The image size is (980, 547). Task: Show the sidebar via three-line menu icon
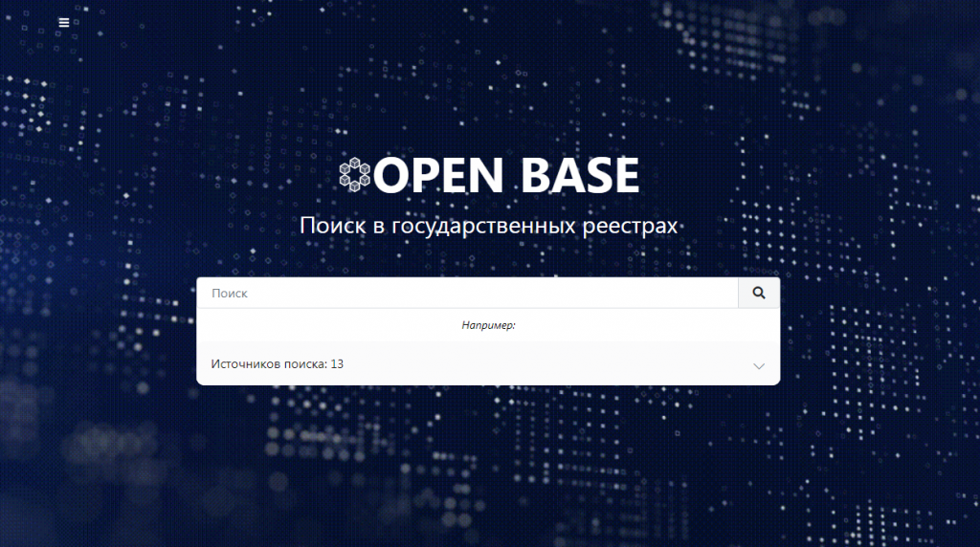(x=64, y=23)
